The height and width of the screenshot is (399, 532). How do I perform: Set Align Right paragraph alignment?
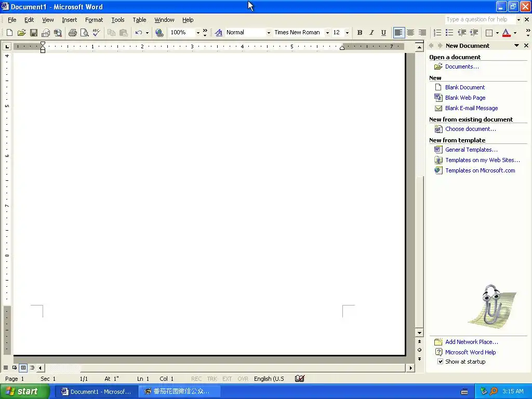[x=422, y=33]
